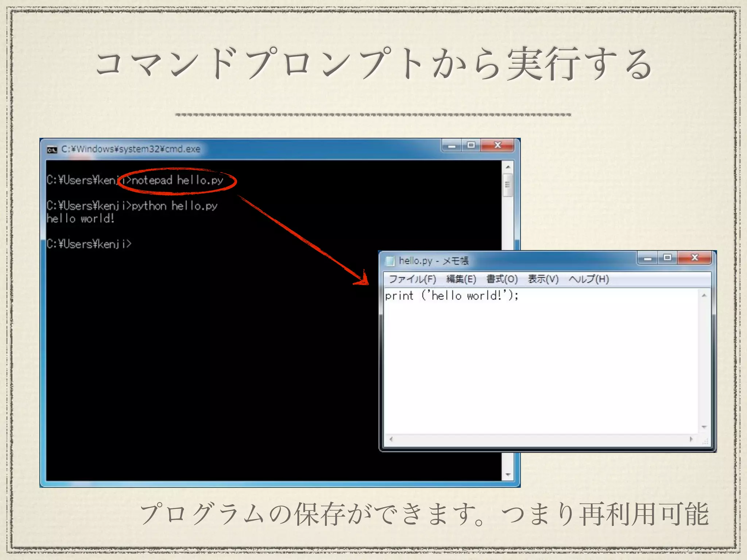The height and width of the screenshot is (560, 747).
Task: Close the hello.py Notepad window
Action: pyautogui.click(x=694, y=258)
